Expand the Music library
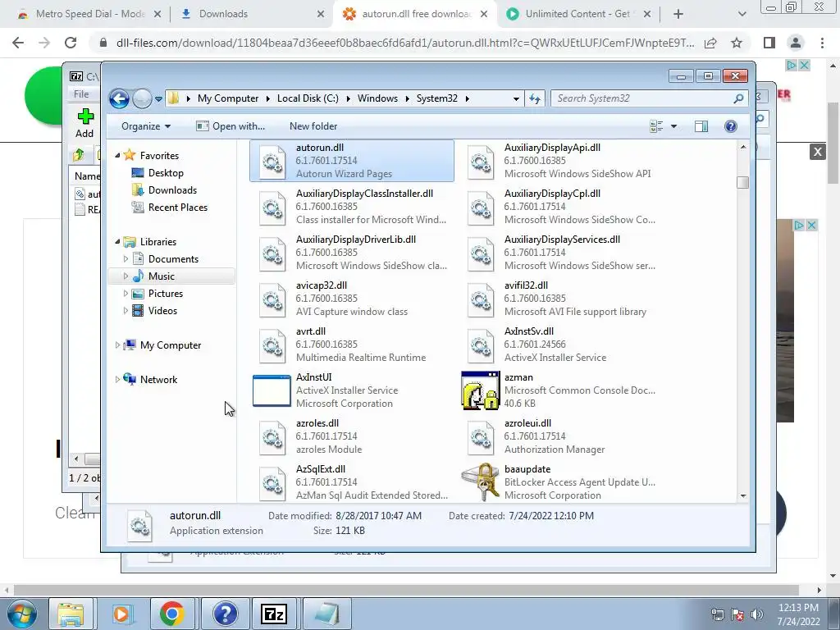Viewport: 840px width, 630px height. [x=126, y=276]
